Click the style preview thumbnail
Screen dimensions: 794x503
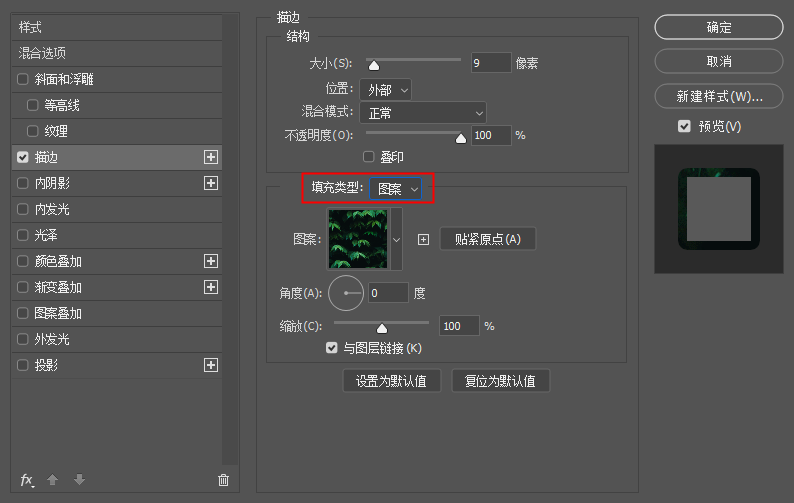(x=719, y=209)
